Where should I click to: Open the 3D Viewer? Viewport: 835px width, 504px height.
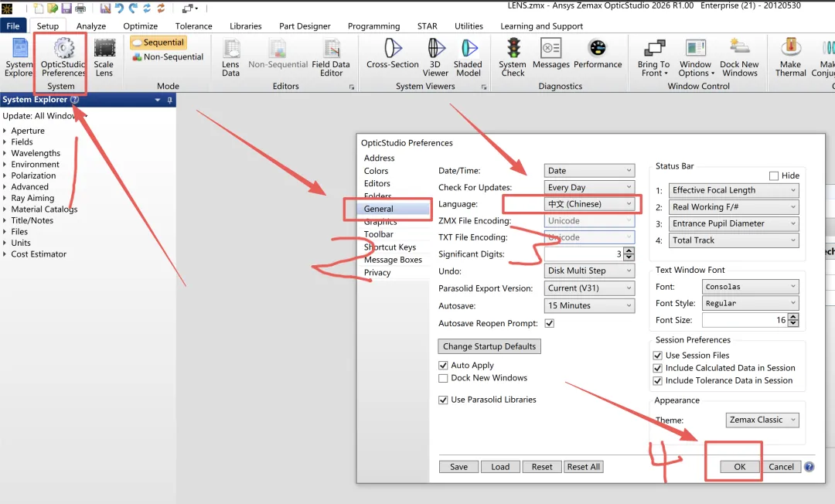pos(435,57)
